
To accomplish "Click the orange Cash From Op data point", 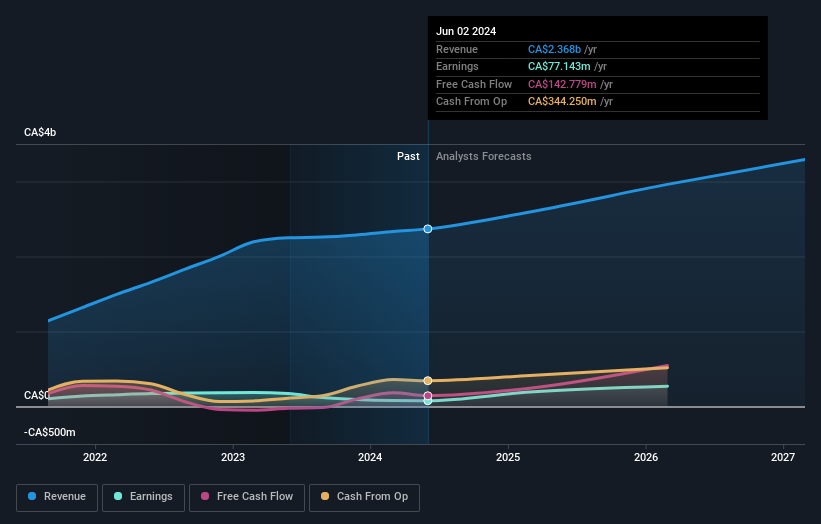I will click(428, 381).
